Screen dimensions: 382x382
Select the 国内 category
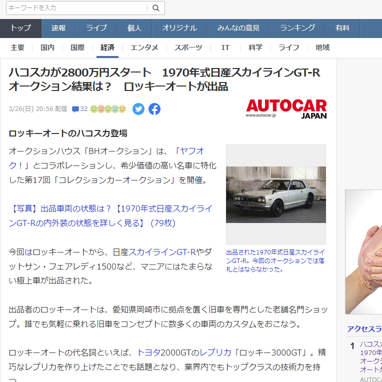click(47, 48)
